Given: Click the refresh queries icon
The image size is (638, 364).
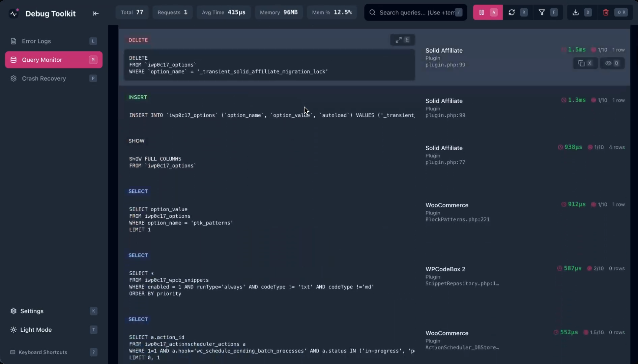Looking at the screenshot, I should point(512,12).
